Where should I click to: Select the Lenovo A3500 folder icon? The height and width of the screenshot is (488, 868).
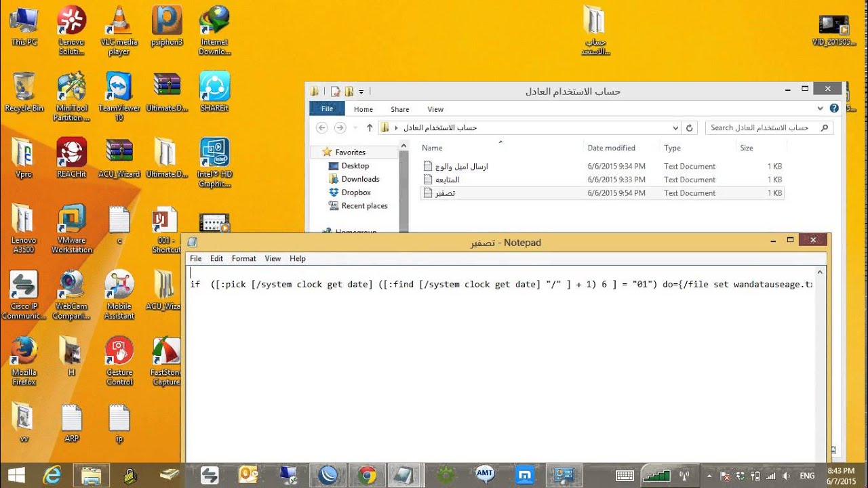tap(24, 228)
